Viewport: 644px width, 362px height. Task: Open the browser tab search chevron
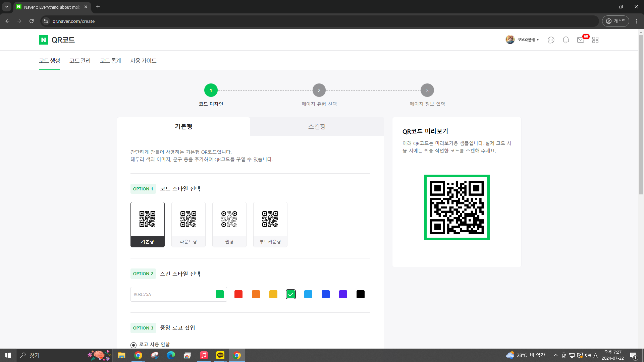tap(6, 7)
